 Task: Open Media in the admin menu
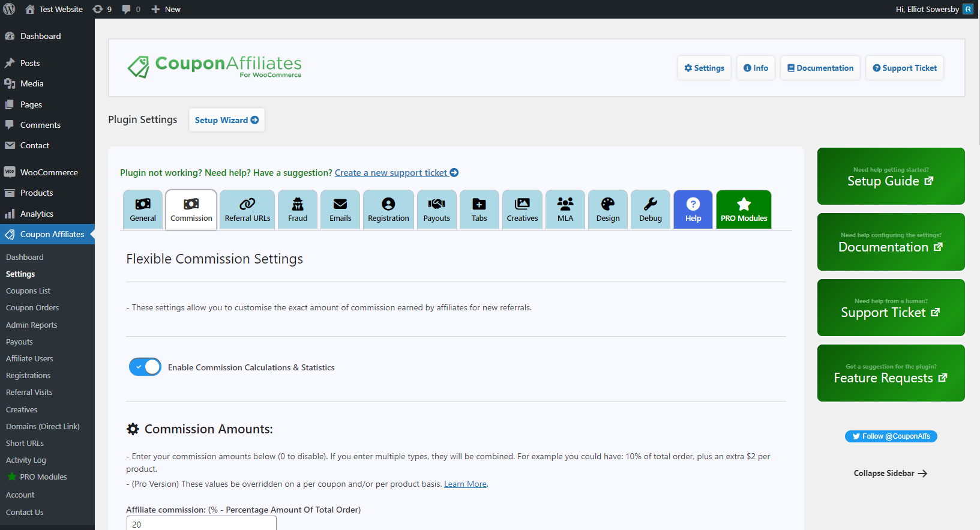tap(47, 83)
